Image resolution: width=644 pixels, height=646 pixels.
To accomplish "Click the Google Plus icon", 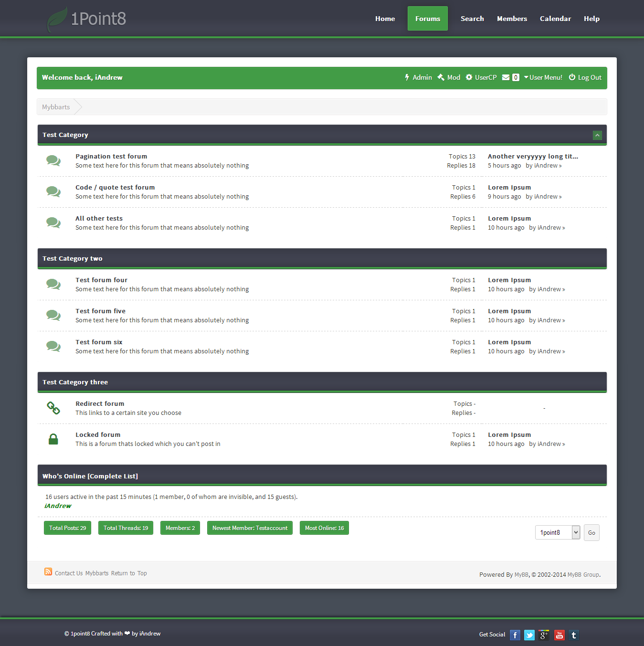I will tap(544, 635).
